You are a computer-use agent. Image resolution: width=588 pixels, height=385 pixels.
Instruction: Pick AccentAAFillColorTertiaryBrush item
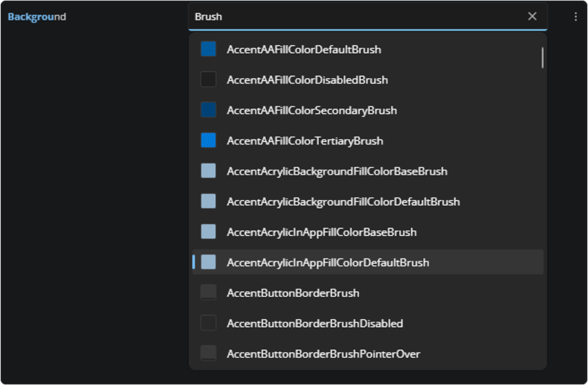tap(367, 141)
